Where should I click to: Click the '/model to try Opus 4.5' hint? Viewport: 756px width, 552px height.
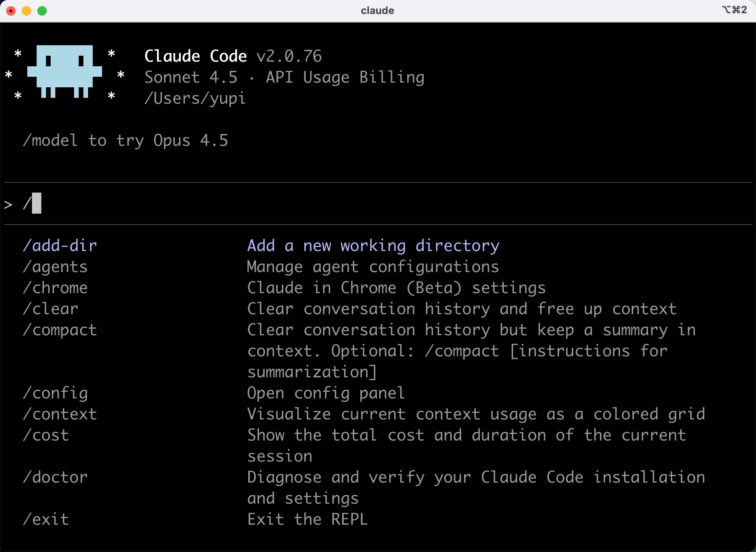(x=125, y=141)
